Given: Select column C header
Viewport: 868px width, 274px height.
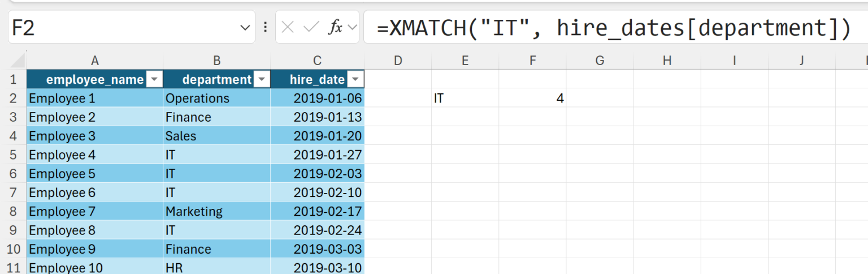Looking at the screenshot, I should pos(318,61).
